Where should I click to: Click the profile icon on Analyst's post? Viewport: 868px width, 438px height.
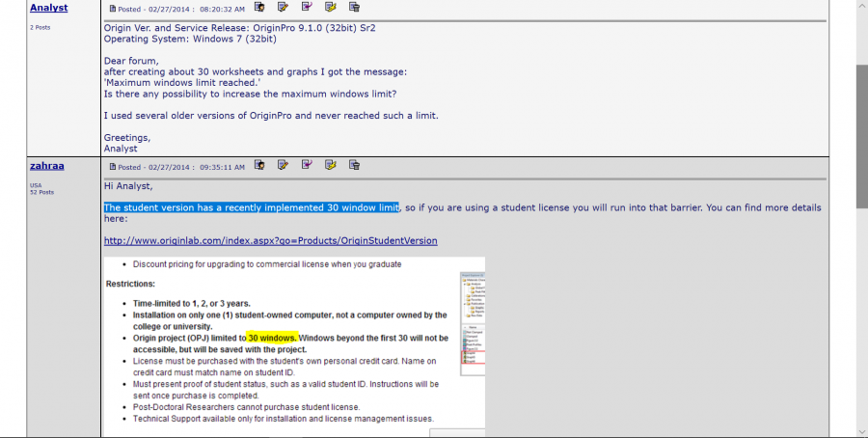(259, 7)
